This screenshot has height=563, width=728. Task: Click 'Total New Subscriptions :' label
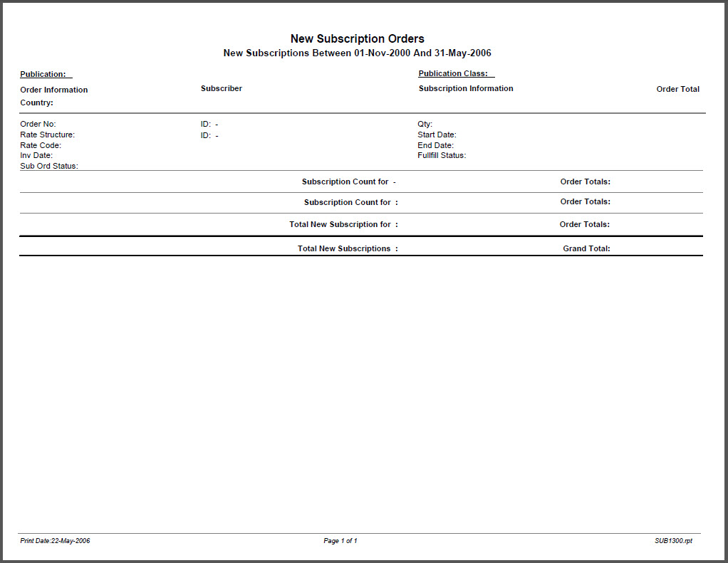[x=348, y=248]
